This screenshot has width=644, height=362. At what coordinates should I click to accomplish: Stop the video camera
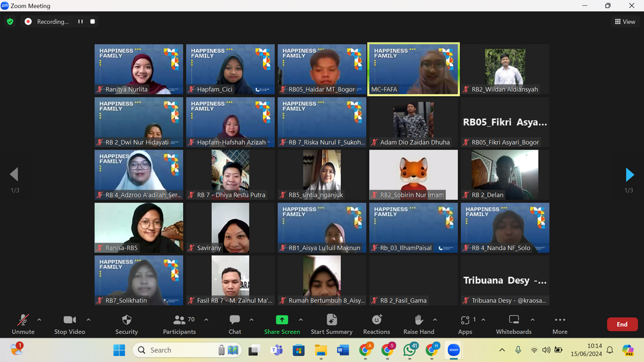pyautogui.click(x=69, y=320)
